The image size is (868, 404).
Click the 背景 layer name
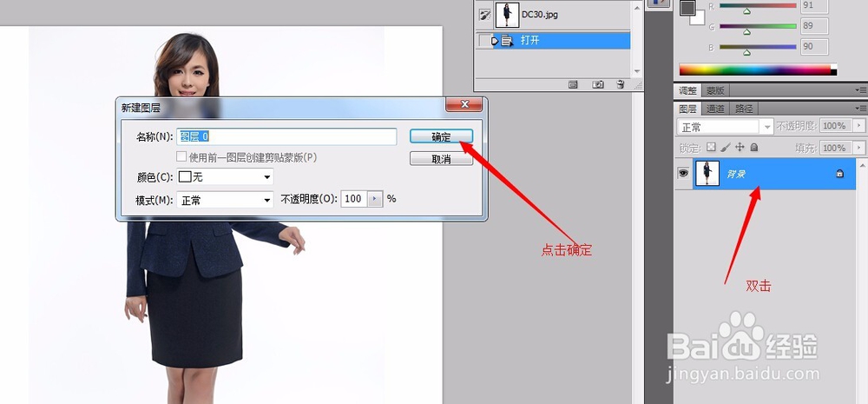(x=736, y=174)
